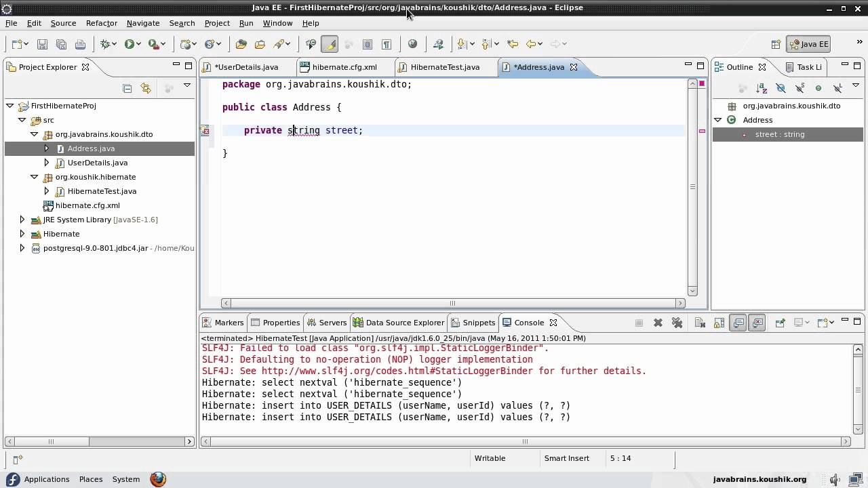Close the Address.java editor tab
Viewport: 868px width, 488px height.
(x=574, y=67)
